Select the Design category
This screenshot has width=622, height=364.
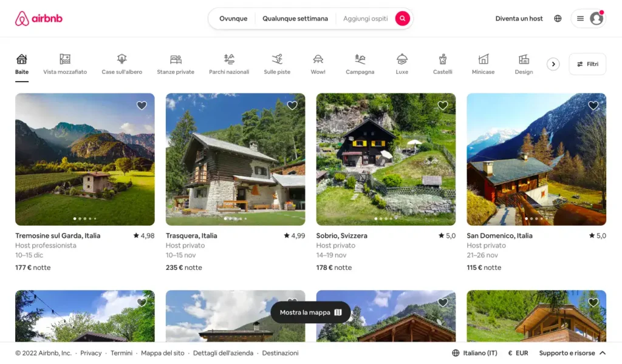tap(524, 64)
